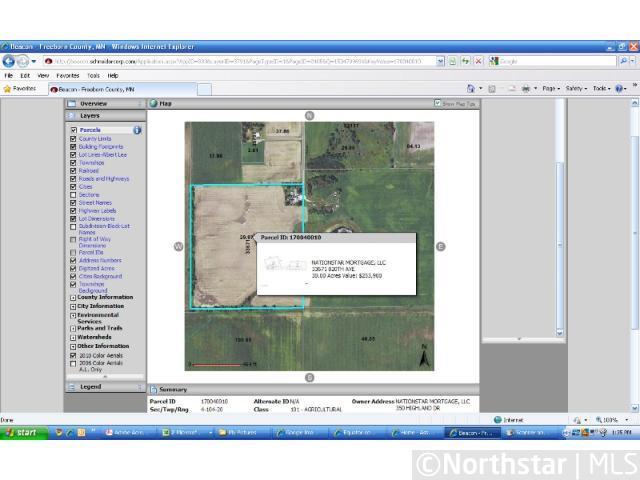Screen dimensions: 640x480
Task: Click the red Stop loading icon
Action: click(x=479, y=61)
